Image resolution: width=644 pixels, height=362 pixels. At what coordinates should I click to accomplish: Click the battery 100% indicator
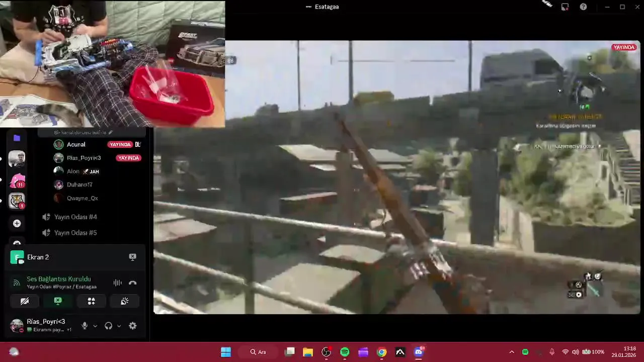tap(594, 352)
